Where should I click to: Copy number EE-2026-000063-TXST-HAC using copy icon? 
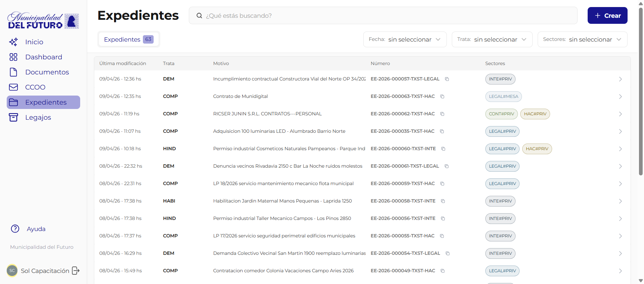[x=442, y=97]
